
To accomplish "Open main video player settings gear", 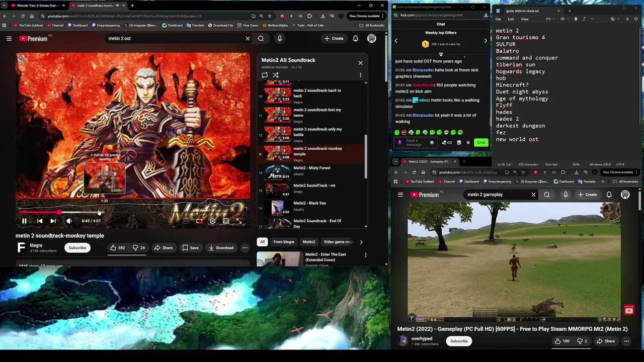I will pos(212,221).
